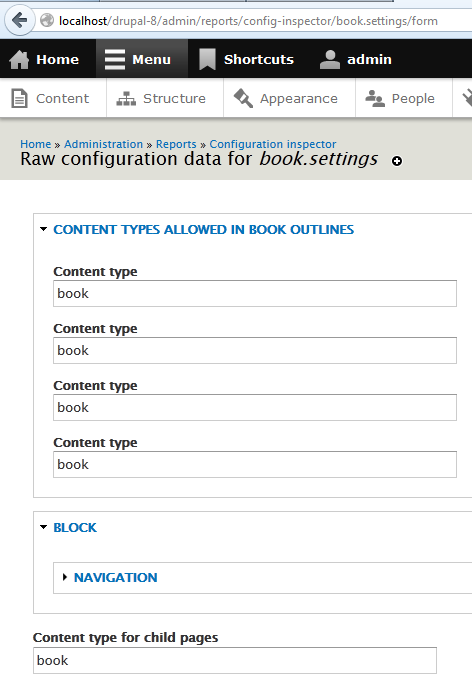The width and height of the screenshot is (472, 697).
Task: Click the browser address bar URL
Action: pos(248,21)
